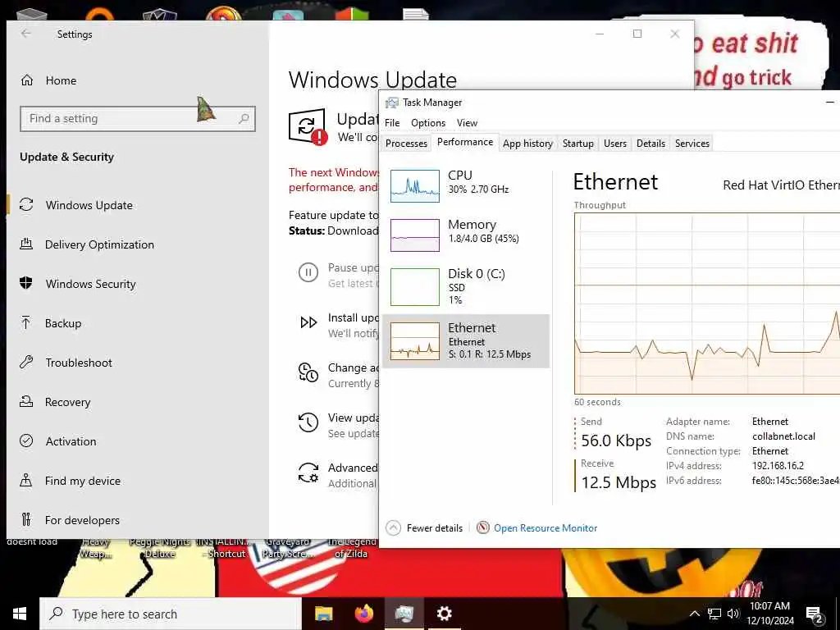Click the Settings gear on the taskbar
The image size is (840, 630).
point(444,614)
